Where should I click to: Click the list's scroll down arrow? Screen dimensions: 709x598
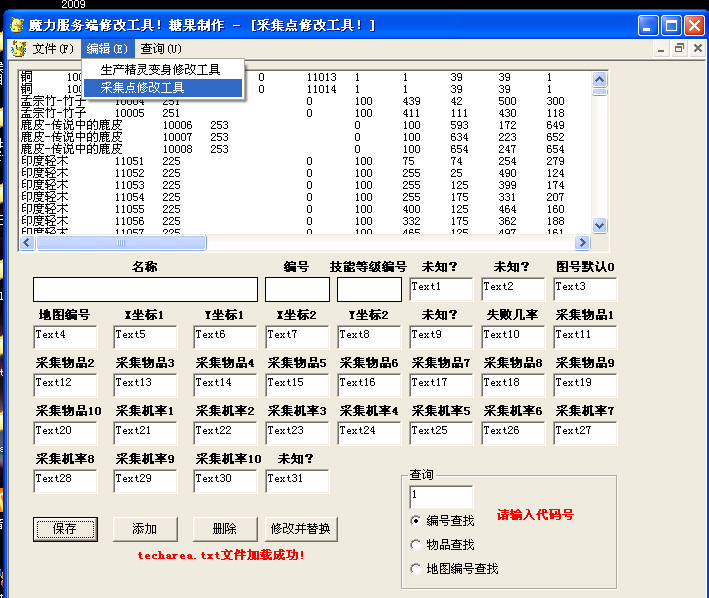point(600,225)
